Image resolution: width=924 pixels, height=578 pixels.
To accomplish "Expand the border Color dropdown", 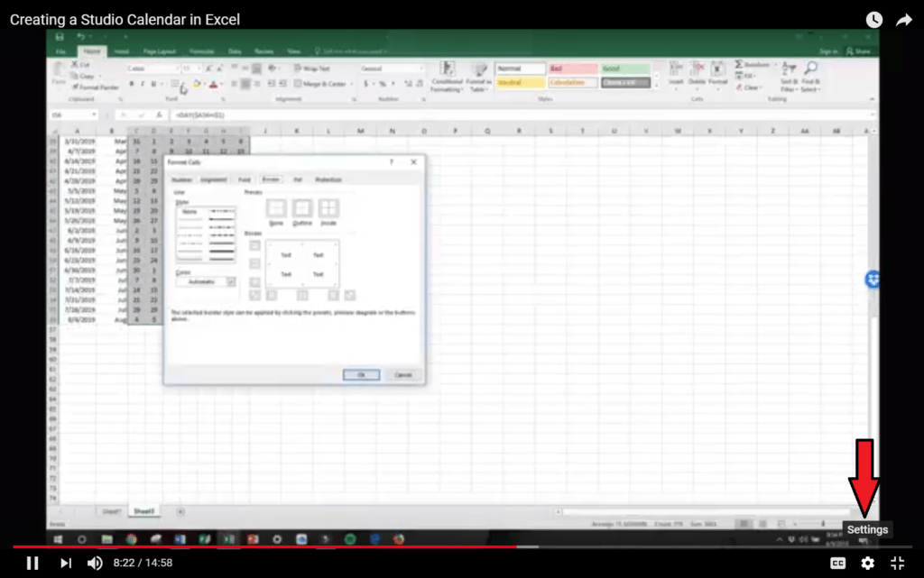I will (230, 282).
